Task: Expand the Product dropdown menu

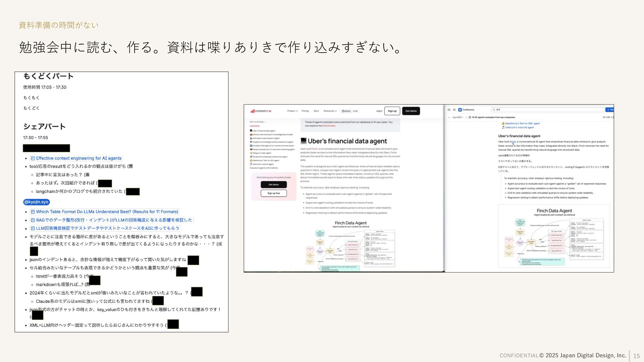Action: click(x=292, y=111)
